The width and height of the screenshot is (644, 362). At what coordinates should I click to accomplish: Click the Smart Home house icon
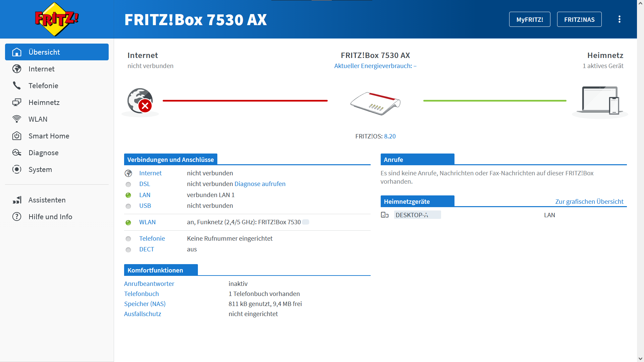pyautogui.click(x=17, y=136)
